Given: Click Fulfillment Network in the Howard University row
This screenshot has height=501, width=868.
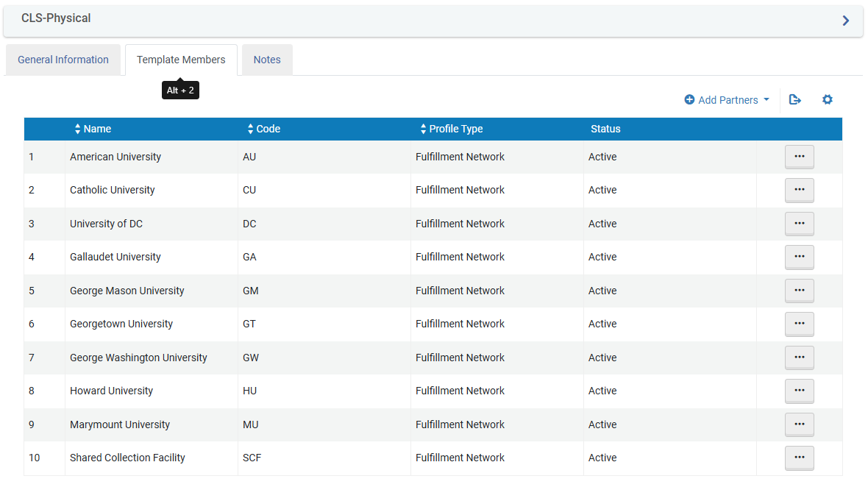Looking at the screenshot, I should (460, 391).
